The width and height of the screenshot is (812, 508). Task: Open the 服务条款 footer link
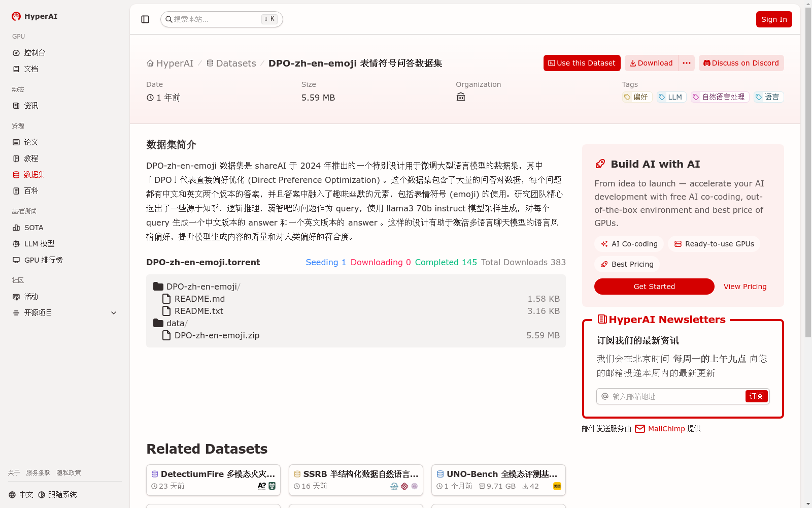click(38, 473)
